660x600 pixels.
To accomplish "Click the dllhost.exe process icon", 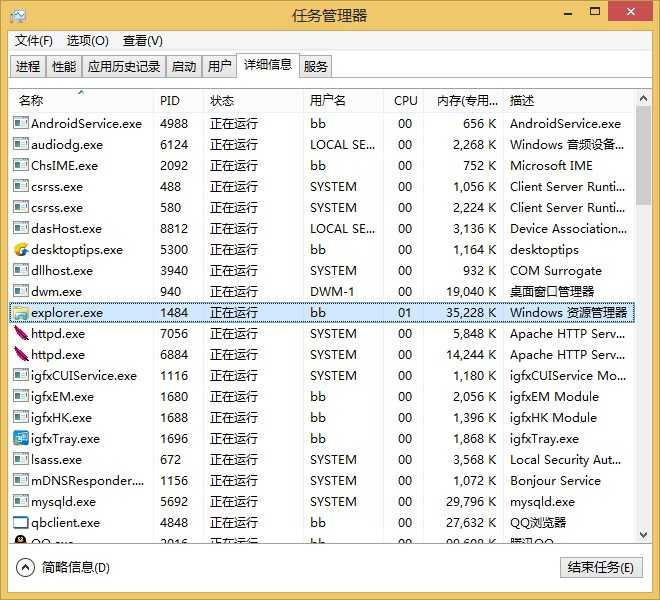I will [21, 270].
